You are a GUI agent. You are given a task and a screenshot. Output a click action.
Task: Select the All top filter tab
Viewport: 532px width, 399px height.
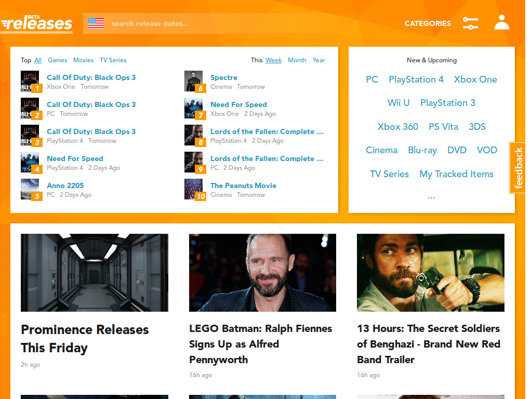(38, 60)
